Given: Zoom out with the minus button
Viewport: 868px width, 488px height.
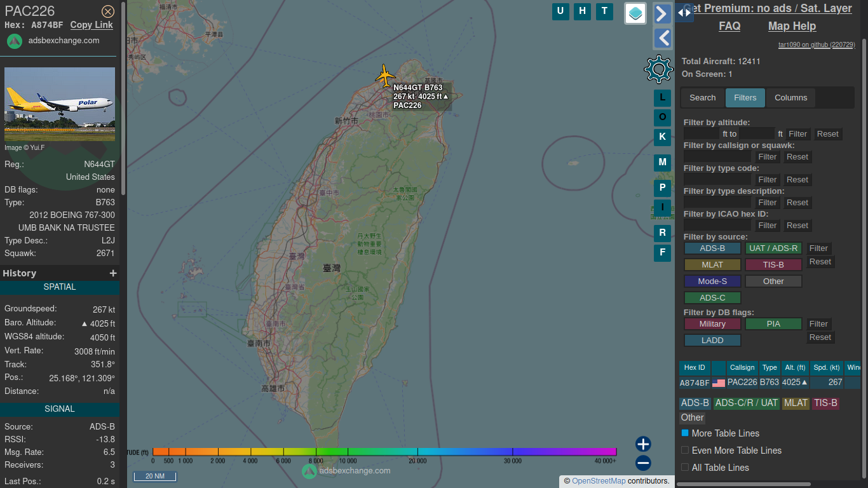Looking at the screenshot, I should pyautogui.click(x=643, y=463).
